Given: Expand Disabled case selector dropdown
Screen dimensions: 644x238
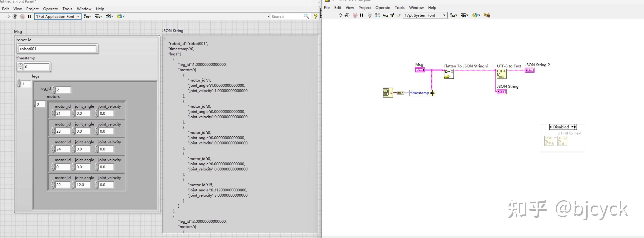Looking at the screenshot, I should [572, 127].
